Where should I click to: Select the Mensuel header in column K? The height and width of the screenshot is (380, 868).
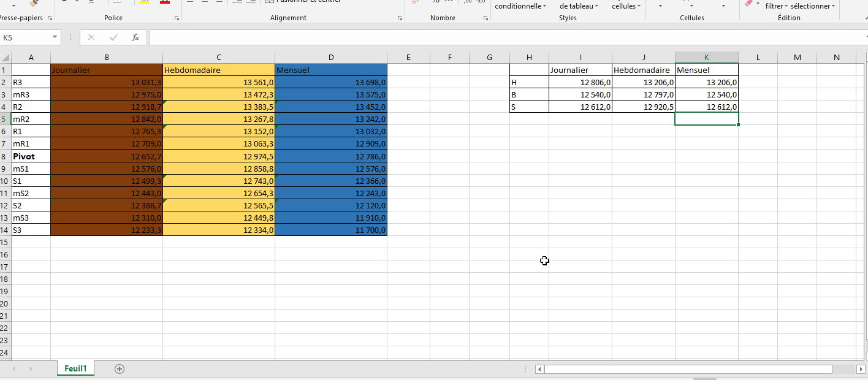[x=707, y=70]
